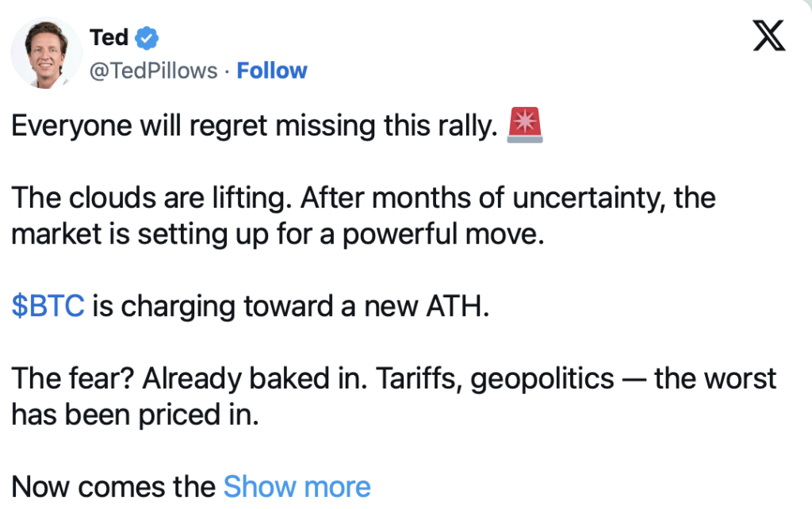Image resolution: width=812 pixels, height=509 pixels.
Task: Click the display name Ted
Action: 109,36
